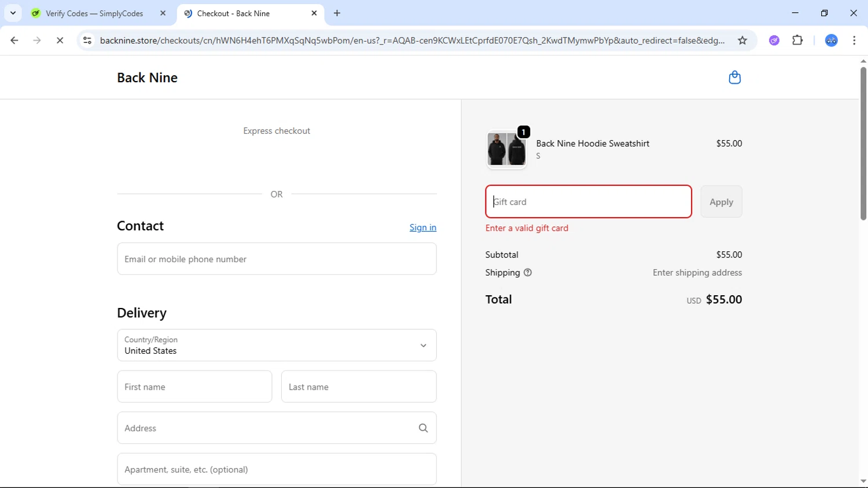
Task: Click the Last name field
Action: (359, 387)
